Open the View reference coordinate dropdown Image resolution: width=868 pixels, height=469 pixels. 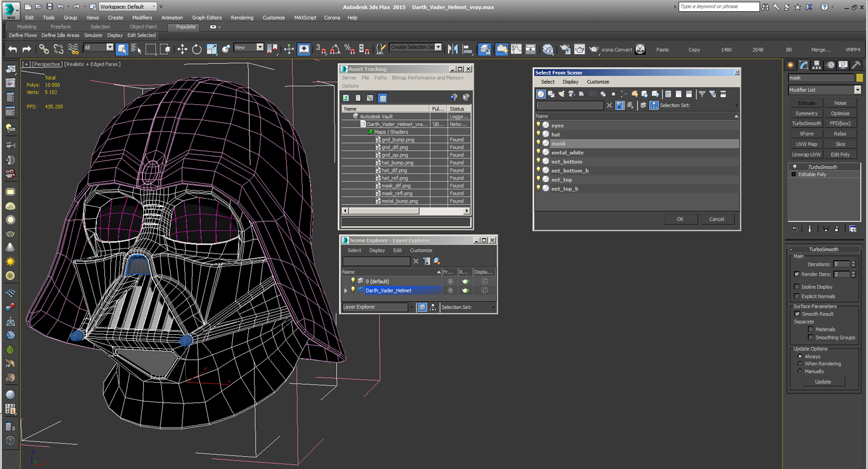point(248,47)
